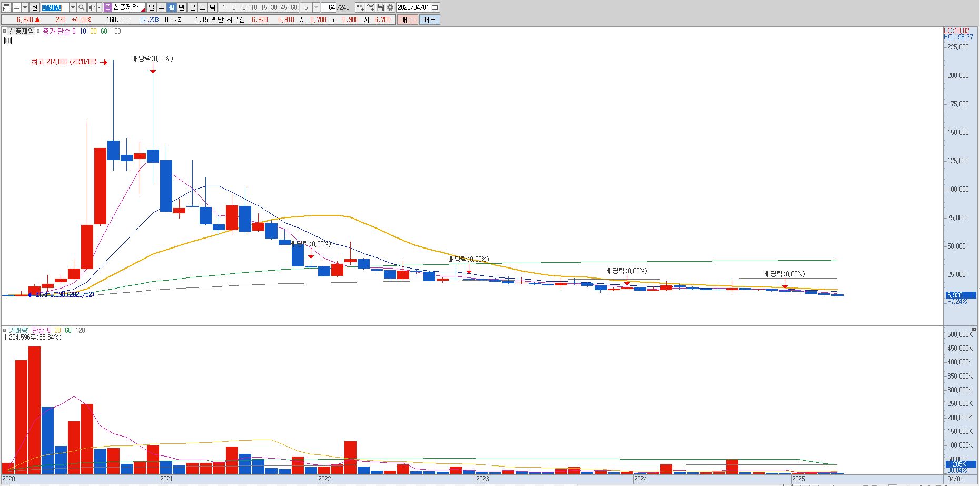This screenshot has width=980, height=486.
Task: Click the stock code input field 019170
Action: (x=55, y=7)
